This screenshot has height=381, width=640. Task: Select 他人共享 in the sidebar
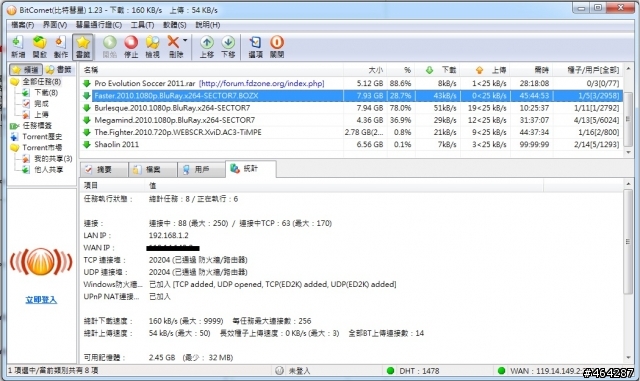49,169
